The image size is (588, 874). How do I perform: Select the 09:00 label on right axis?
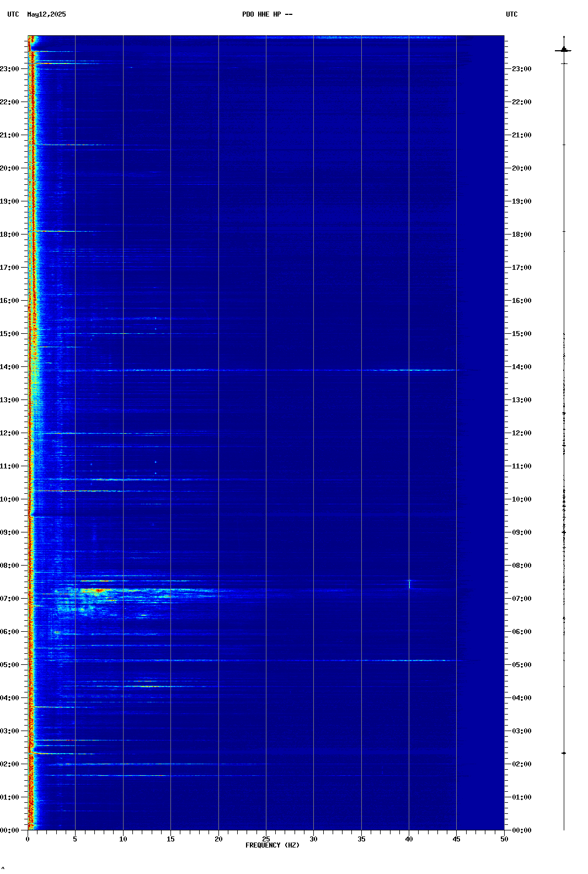(522, 532)
